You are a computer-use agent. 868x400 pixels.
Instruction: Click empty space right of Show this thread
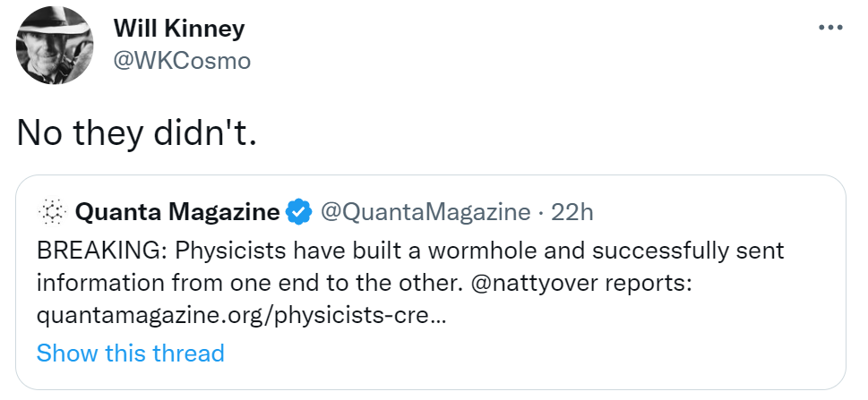537,353
